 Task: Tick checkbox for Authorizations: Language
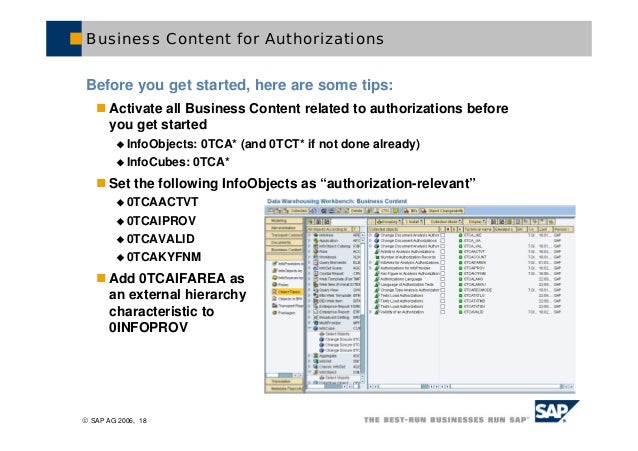443,279
